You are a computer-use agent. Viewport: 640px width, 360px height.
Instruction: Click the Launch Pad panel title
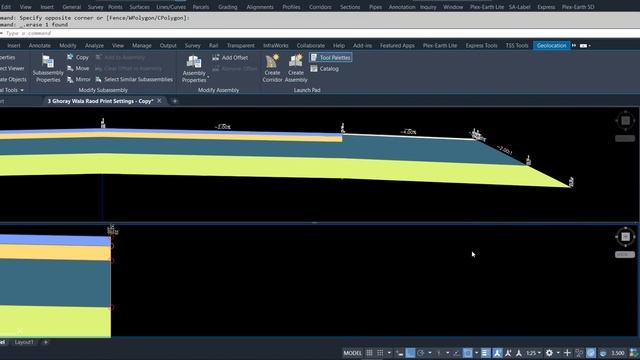tap(307, 90)
